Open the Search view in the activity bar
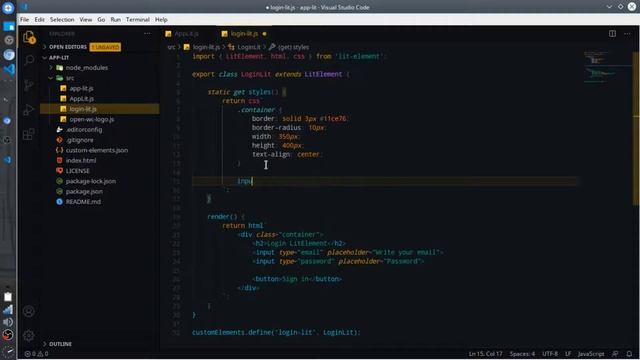The width and height of the screenshot is (640, 360). pos(29,60)
